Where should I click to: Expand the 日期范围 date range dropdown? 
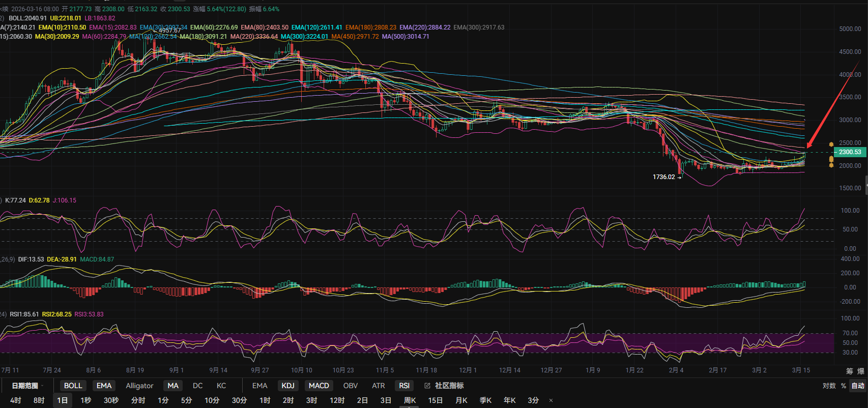(27, 386)
